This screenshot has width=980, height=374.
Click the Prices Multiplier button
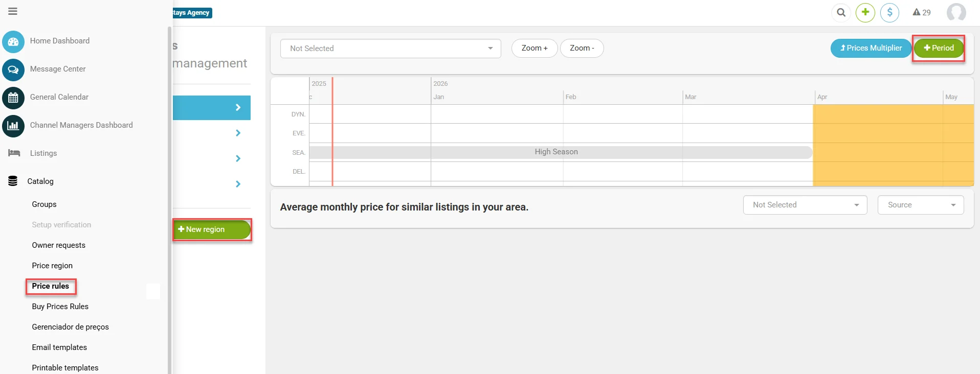click(871, 48)
